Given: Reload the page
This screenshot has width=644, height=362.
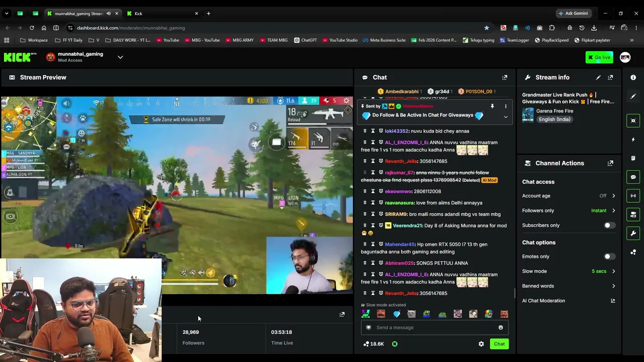Looking at the screenshot, I should coord(32,28).
